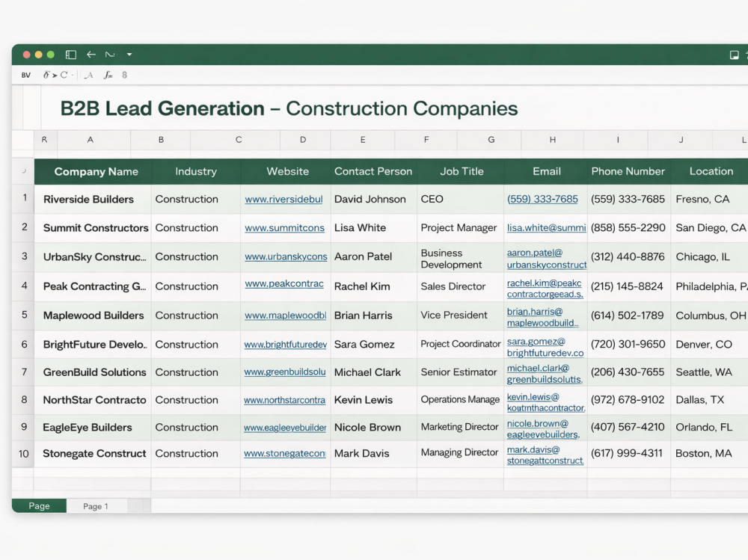Click the window layout icon at top right
This screenshot has width=748, height=560.
(x=735, y=55)
